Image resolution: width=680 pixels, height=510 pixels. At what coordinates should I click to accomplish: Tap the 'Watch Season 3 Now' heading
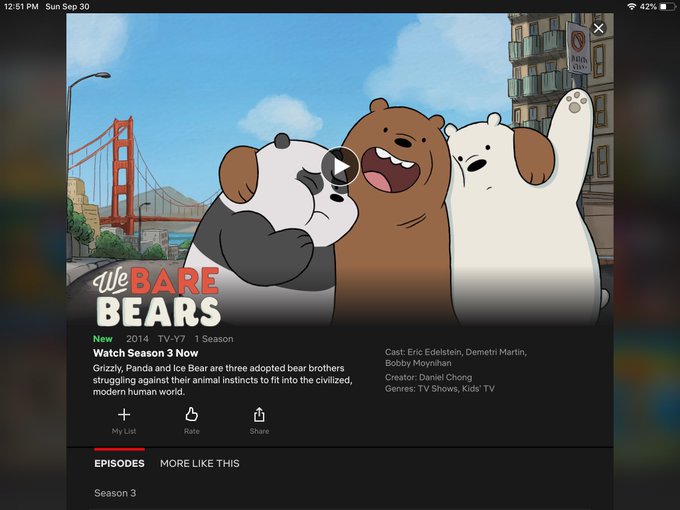click(x=145, y=353)
